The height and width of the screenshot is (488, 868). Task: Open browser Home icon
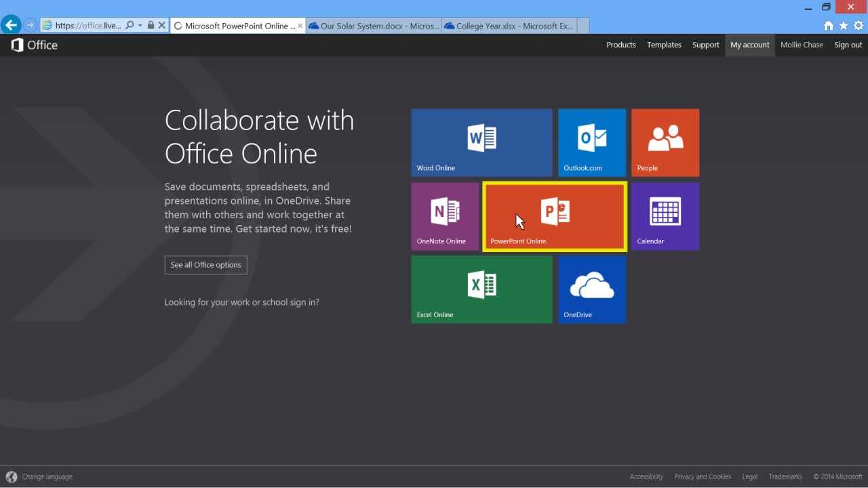pyautogui.click(x=828, y=26)
